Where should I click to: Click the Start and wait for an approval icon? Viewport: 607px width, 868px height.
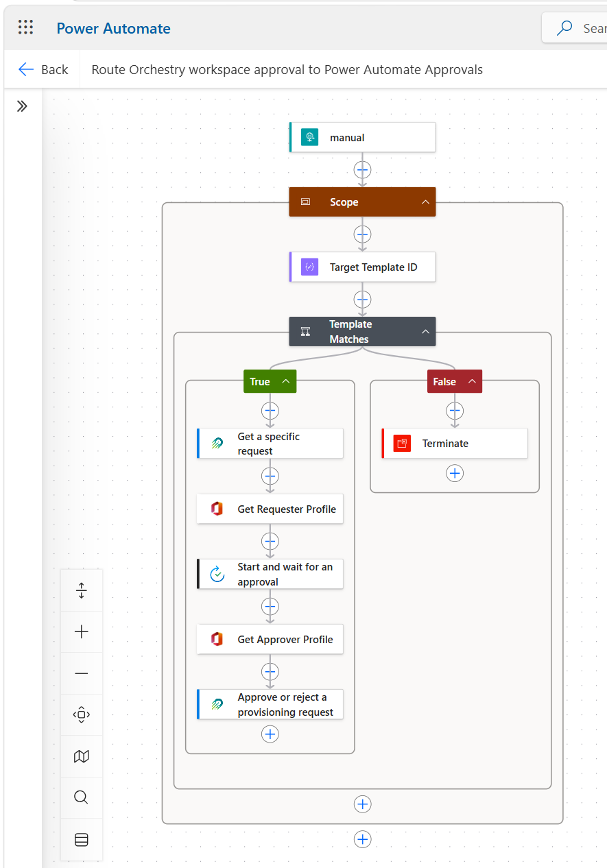pyautogui.click(x=217, y=574)
